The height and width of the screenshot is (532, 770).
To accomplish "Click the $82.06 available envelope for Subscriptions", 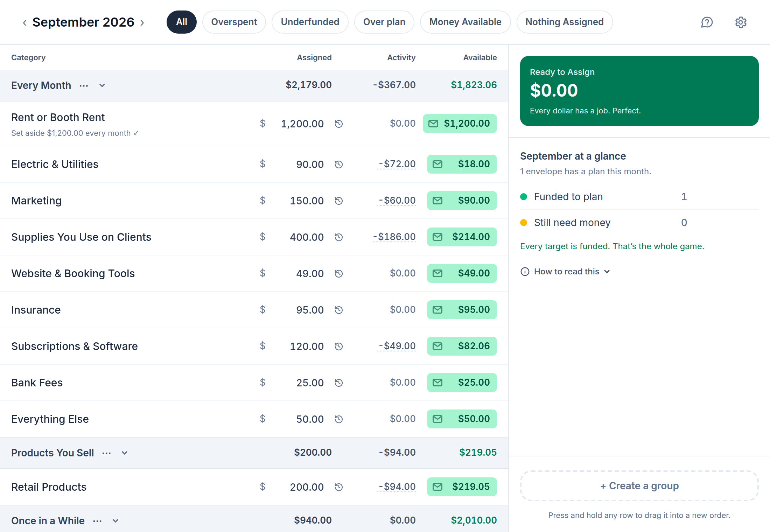I will click(462, 346).
